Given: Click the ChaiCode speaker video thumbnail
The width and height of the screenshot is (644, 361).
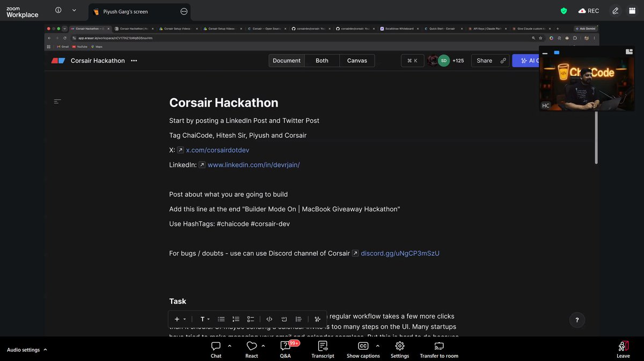Looking at the screenshot, I should pos(587,84).
